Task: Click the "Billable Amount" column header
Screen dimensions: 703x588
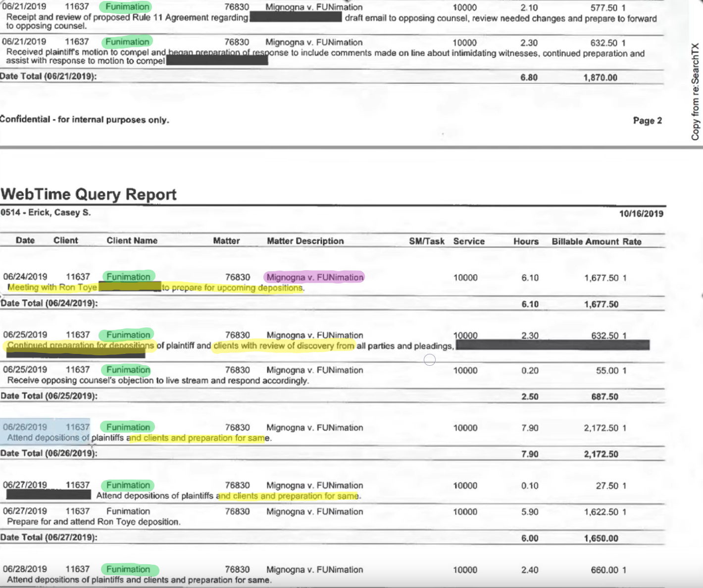Action: (x=586, y=242)
